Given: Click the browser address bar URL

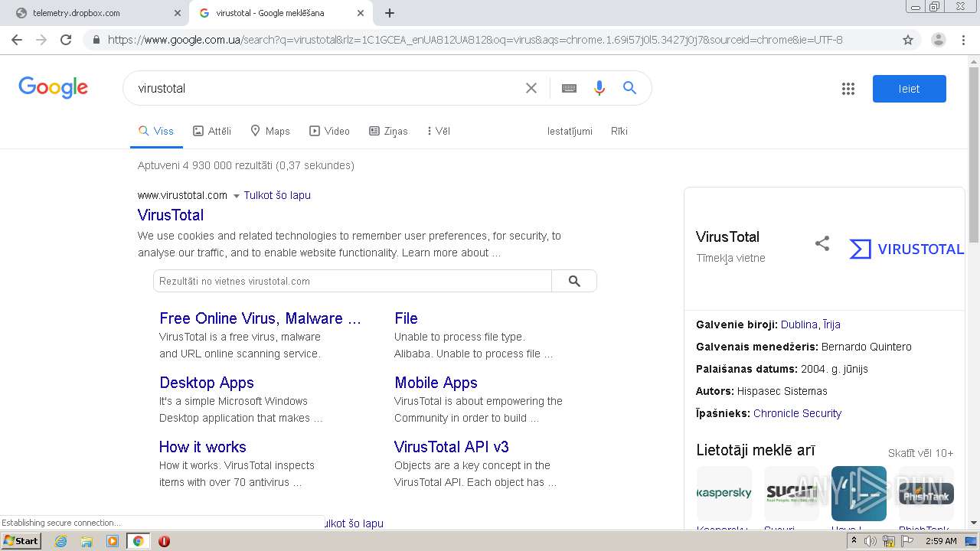Looking at the screenshot, I should [475, 40].
